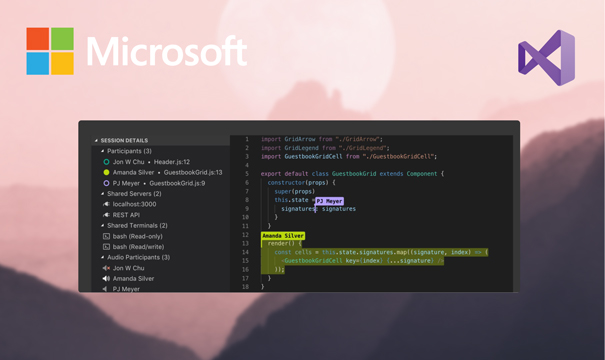Click line number 12 in the gutter
605x360 pixels.
[245, 235]
